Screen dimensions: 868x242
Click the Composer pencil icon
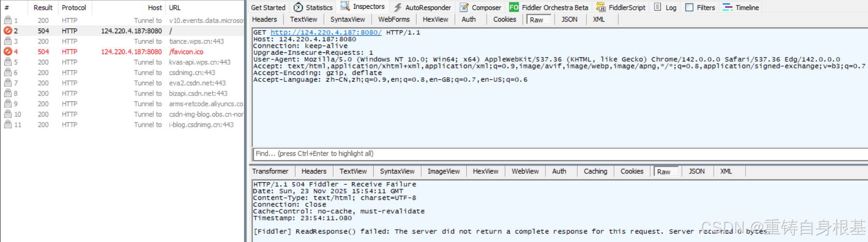[x=464, y=7]
